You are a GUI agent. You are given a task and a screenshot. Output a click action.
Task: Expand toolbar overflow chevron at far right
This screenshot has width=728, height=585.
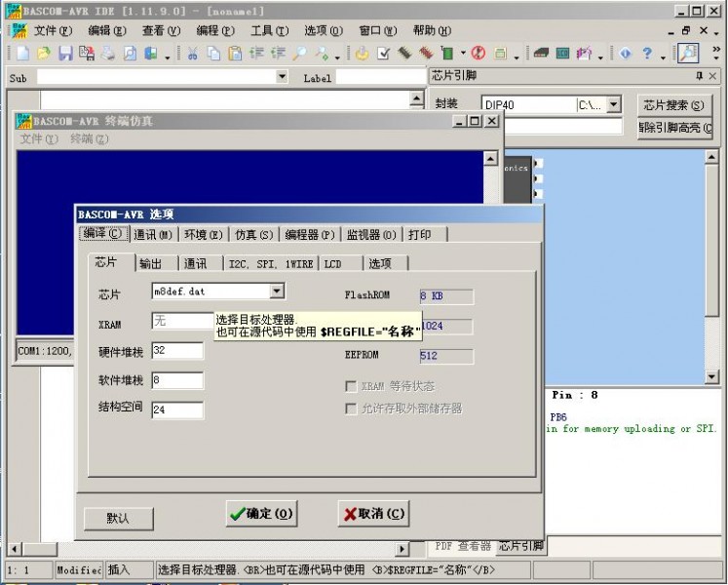[x=716, y=53]
